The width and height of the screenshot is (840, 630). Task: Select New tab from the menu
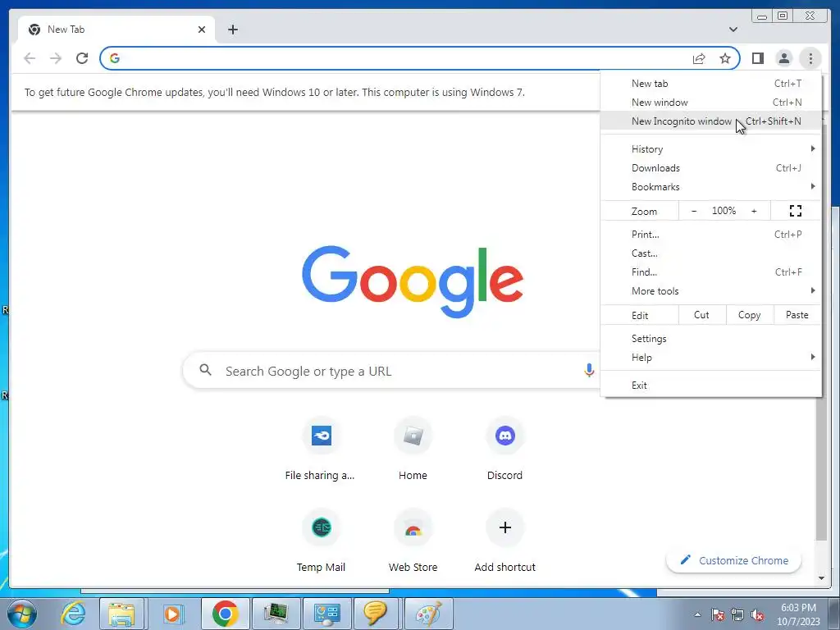click(711, 84)
